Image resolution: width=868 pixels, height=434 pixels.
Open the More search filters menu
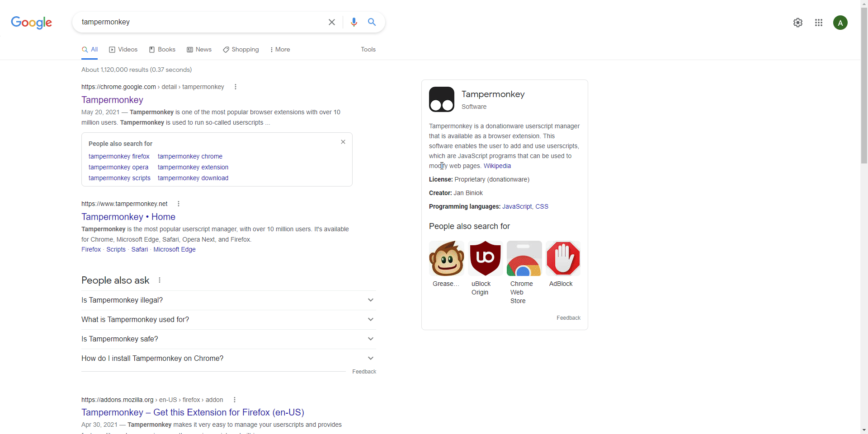click(x=280, y=50)
